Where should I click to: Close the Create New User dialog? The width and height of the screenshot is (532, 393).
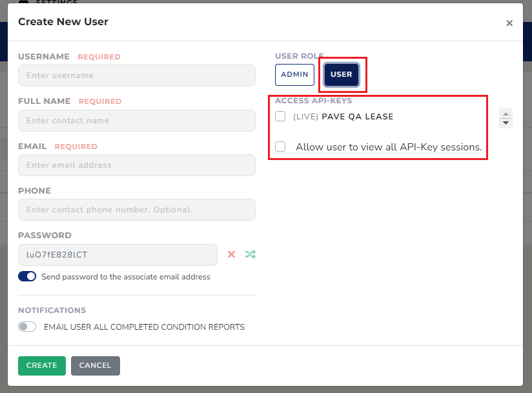509,23
